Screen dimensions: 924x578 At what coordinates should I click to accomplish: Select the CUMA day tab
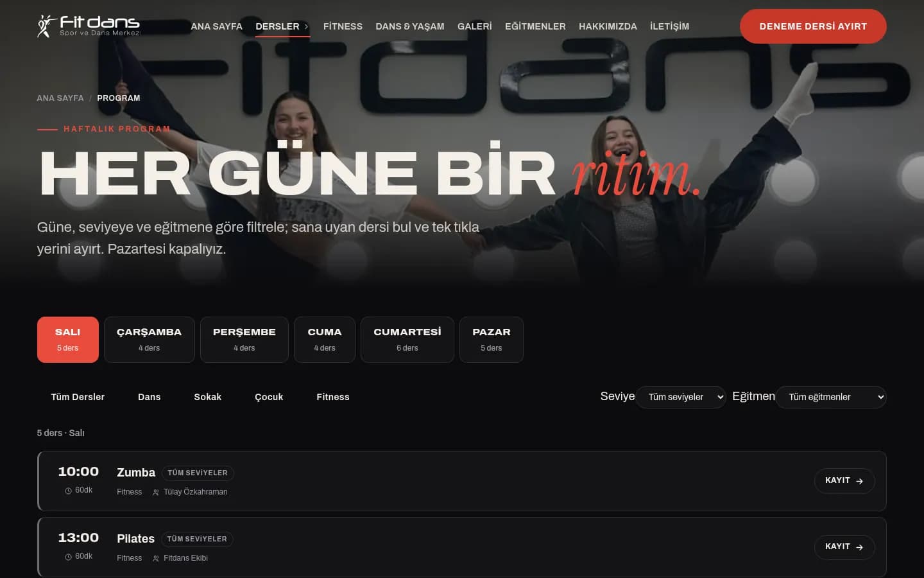coord(325,340)
